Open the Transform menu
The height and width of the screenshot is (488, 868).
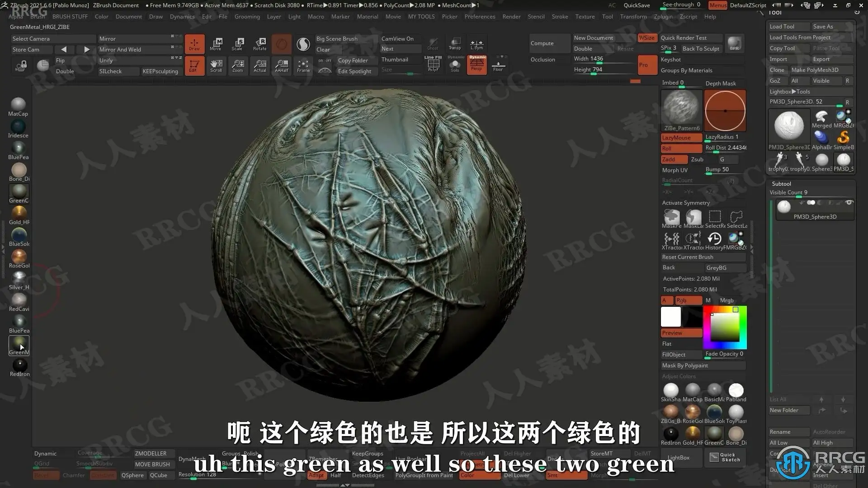click(633, 17)
